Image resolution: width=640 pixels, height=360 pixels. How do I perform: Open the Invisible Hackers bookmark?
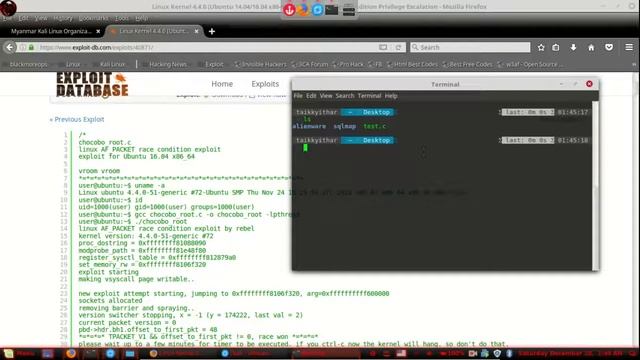pyautogui.click(x=260, y=64)
